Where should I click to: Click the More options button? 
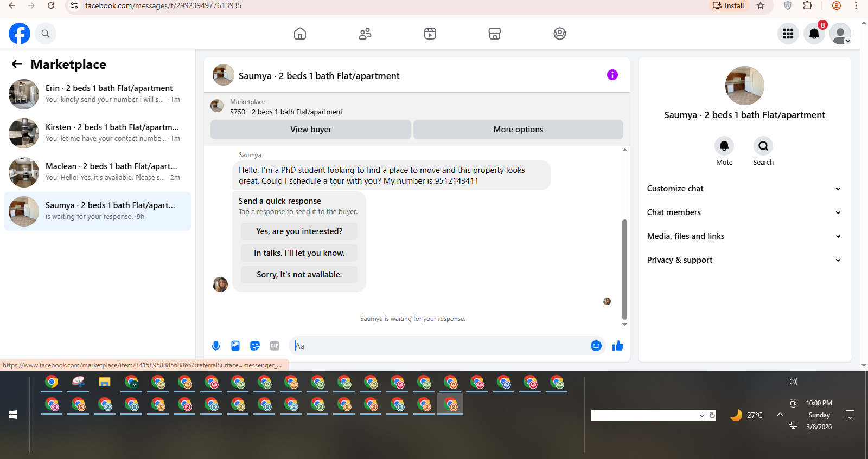click(518, 130)
